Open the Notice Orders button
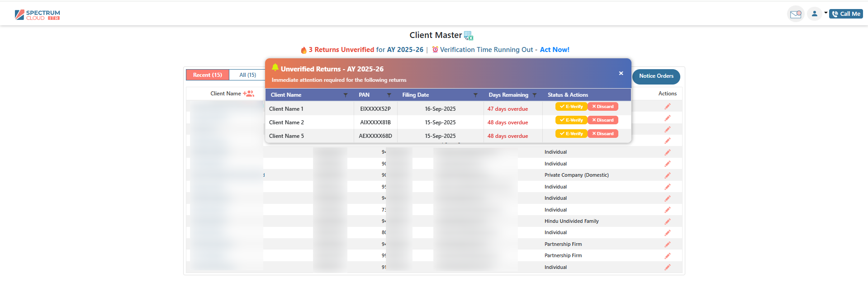Screen dimensions: 868x292 click(656, 76)
